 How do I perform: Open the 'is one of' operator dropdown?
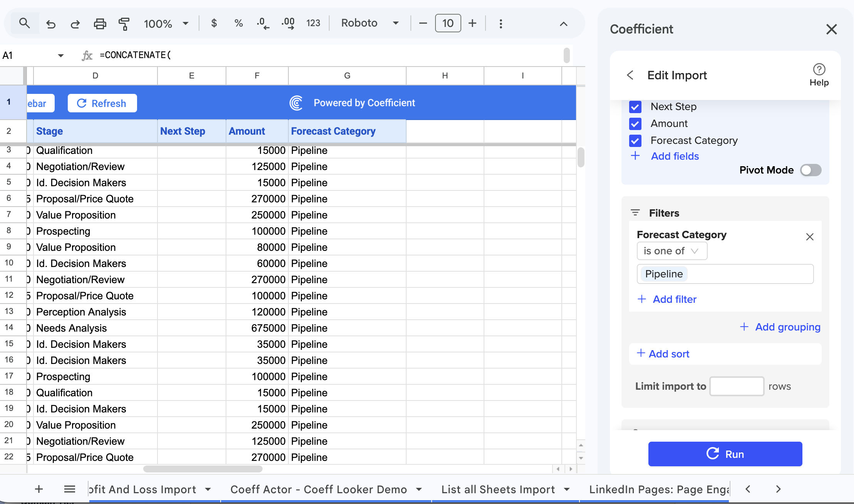pyautogui.click(x=671, y=251)
